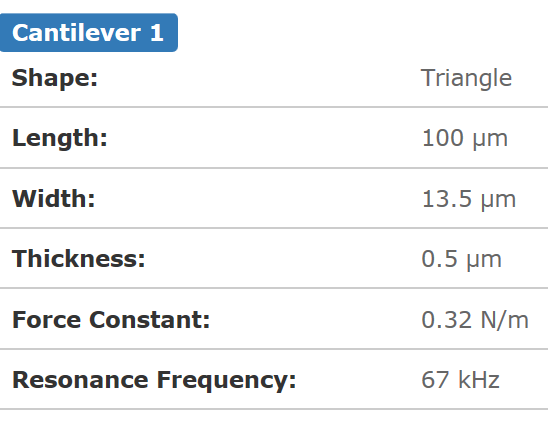Screen dimensions: 548x424
Task: Click the Triangle shape value
Action: pyautogui.click(x=467, y=78)
